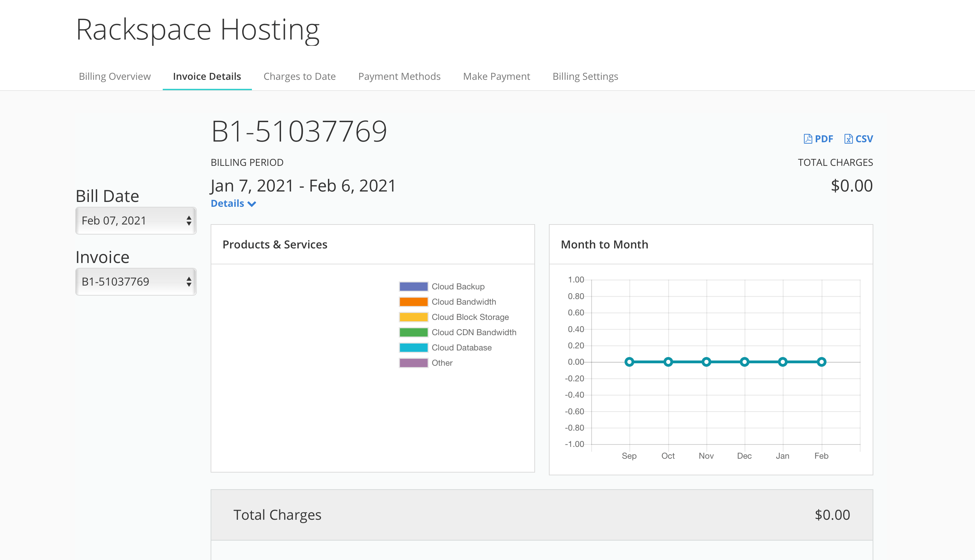The image size is (975, 560).
Task: Open the Bill Date dropdown
Action: tap(135, 220)
